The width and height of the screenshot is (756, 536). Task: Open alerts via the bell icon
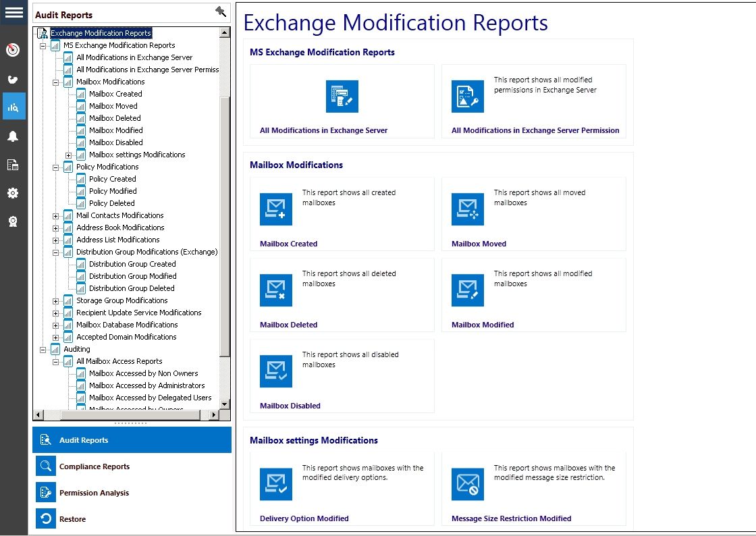click(x=13, y=136)
